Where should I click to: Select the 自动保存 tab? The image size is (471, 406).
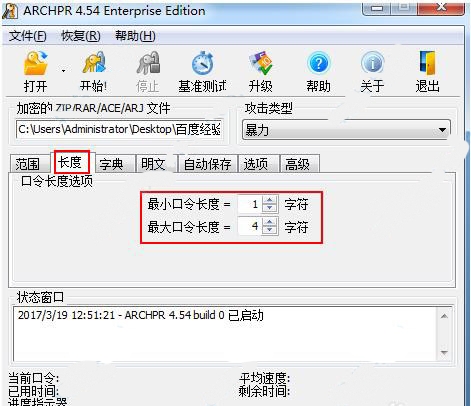(x=207, y=164)
